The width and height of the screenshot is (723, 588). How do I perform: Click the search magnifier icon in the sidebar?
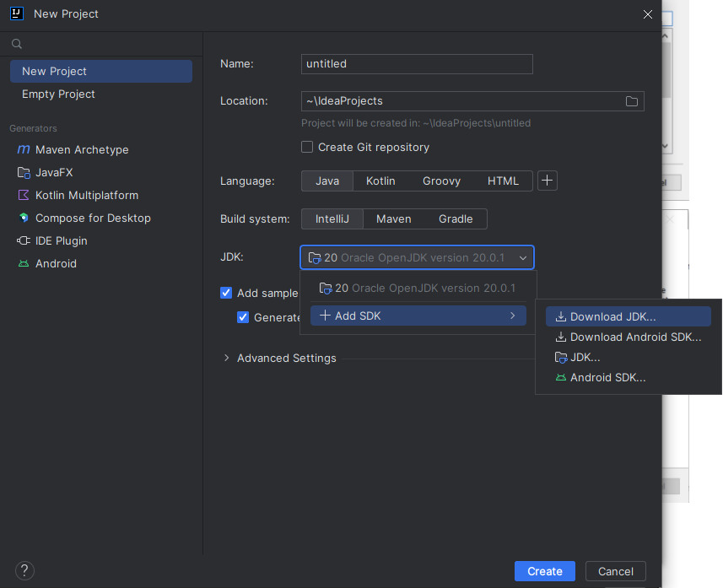point(17,44)
